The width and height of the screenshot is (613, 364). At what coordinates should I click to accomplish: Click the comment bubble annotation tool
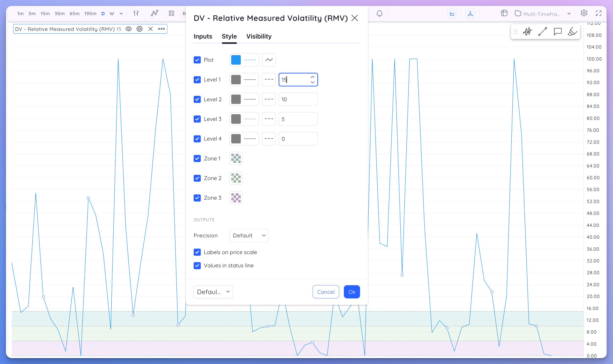click(x=558, y=32)
